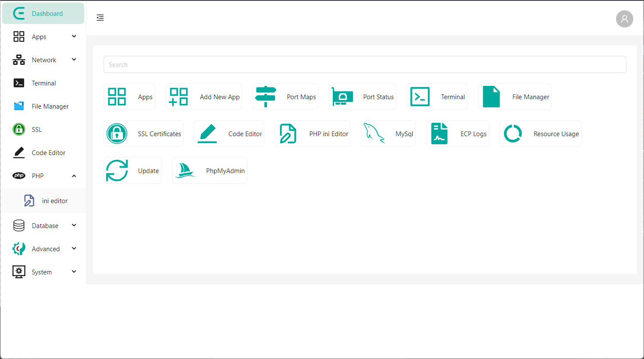Image resolution: width=644 pixels, height=359 pixels.
Task: Click inside the Search input field
Action: [365, 64]
